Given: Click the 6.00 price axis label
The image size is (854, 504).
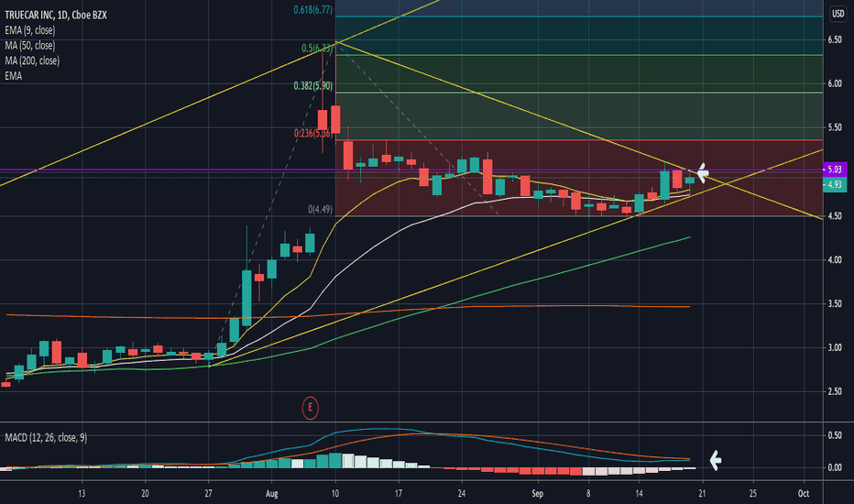Looking at the screenshot, I should click(835, 83).
